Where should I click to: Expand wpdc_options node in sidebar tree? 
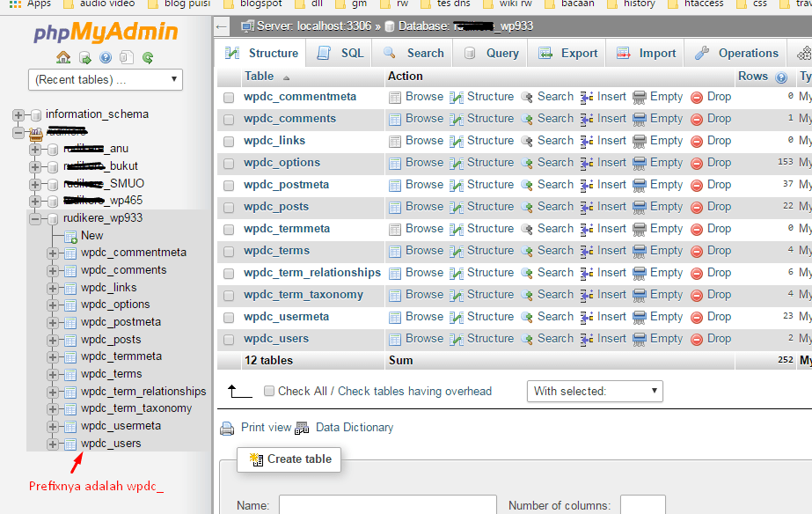pyautogui.click(x=52, y=305)
